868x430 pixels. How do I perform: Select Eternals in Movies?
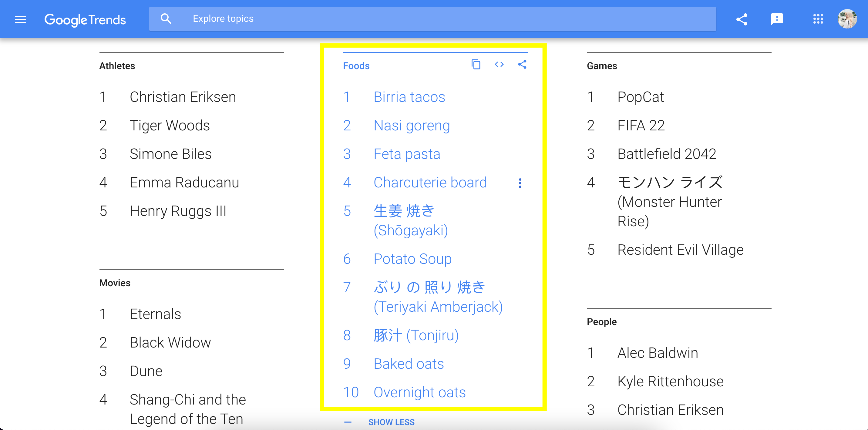pos(155,314)
